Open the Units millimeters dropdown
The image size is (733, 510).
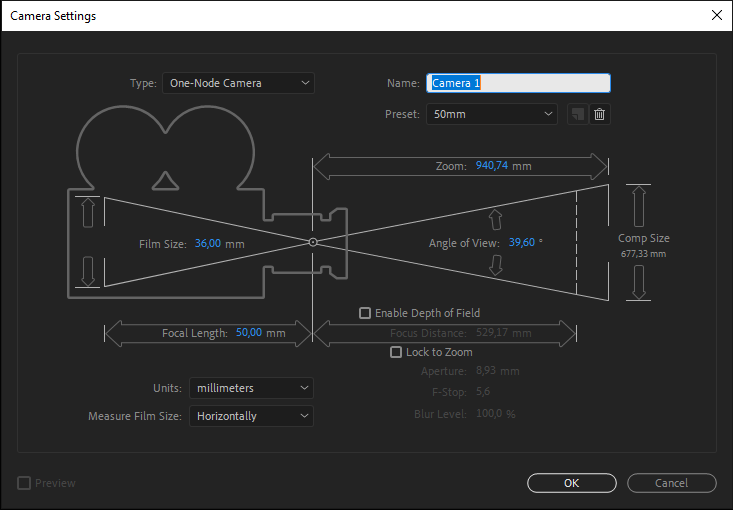pyautogui.click(x=251, y=388)
